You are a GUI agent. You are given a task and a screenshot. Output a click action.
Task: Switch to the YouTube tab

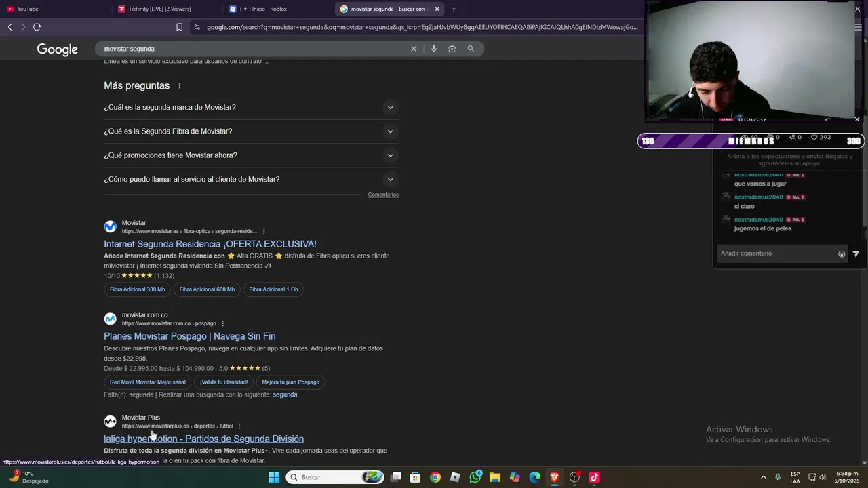click(54, 9)
